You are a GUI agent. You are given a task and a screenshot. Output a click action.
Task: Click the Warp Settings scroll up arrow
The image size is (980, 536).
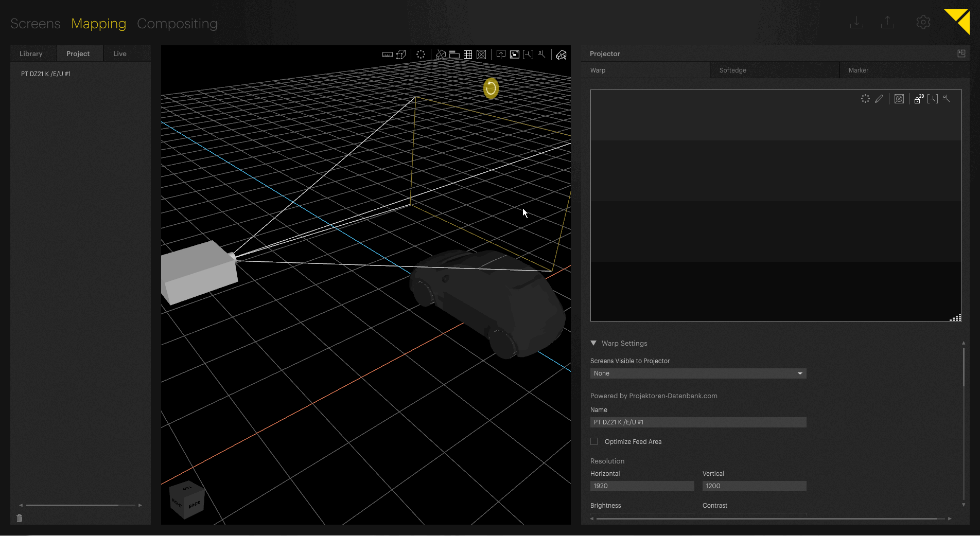[964, 343]
